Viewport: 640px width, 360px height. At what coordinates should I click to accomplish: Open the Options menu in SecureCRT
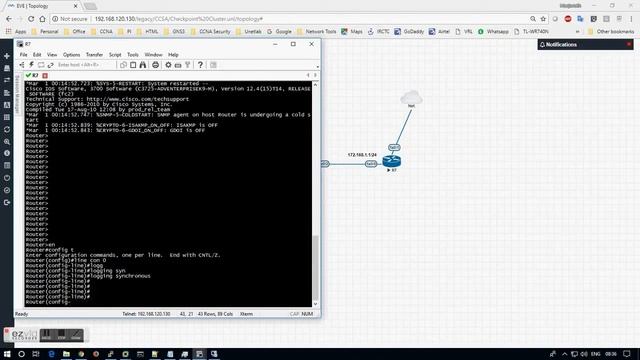[x=71, y=55]
